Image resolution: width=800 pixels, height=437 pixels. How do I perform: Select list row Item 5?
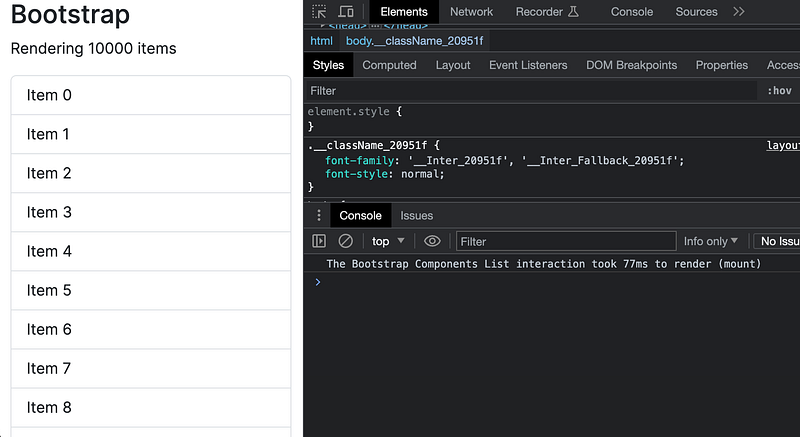[151, 290]
